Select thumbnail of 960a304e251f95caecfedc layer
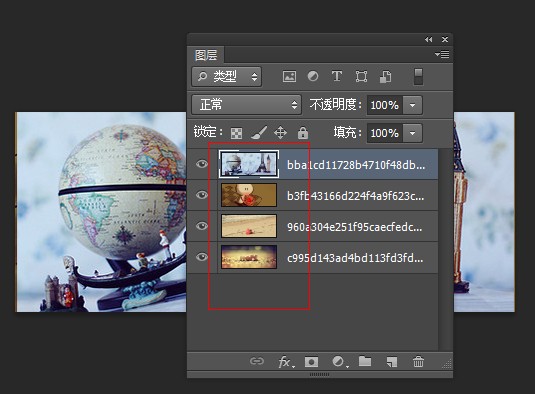This screenshot has width=535, height=394. 249,226
